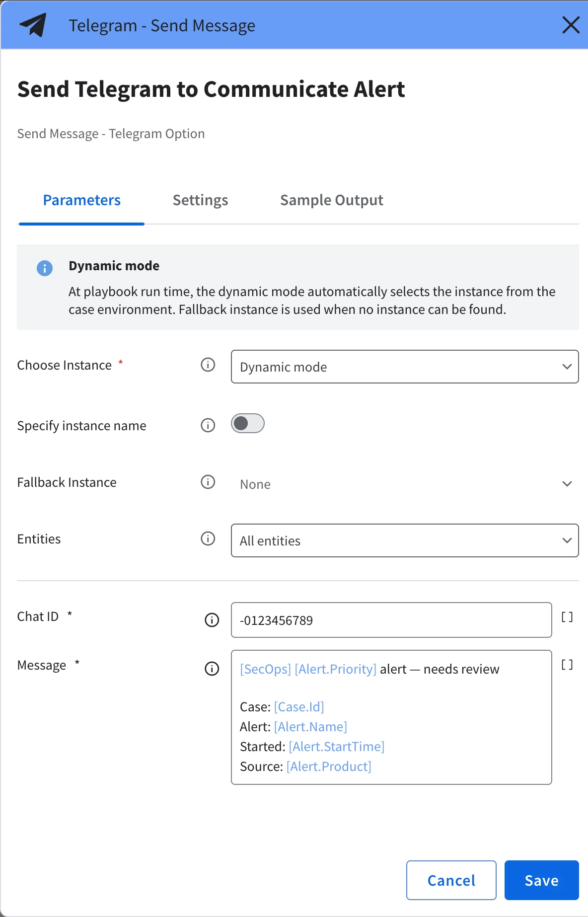This screenshot has height=917, width=588.
Task: Open the All entities dropdown
Action: click(x=405, y=540)
